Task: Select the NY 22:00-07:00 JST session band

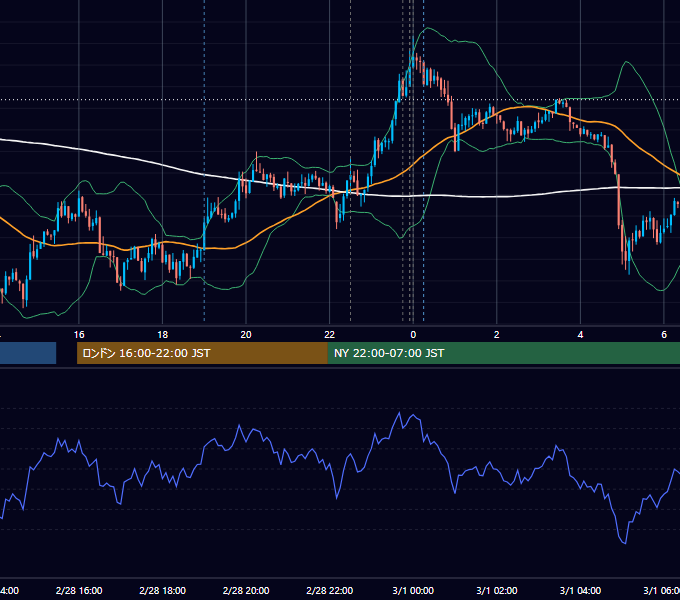Action: [x=503, y=353]
